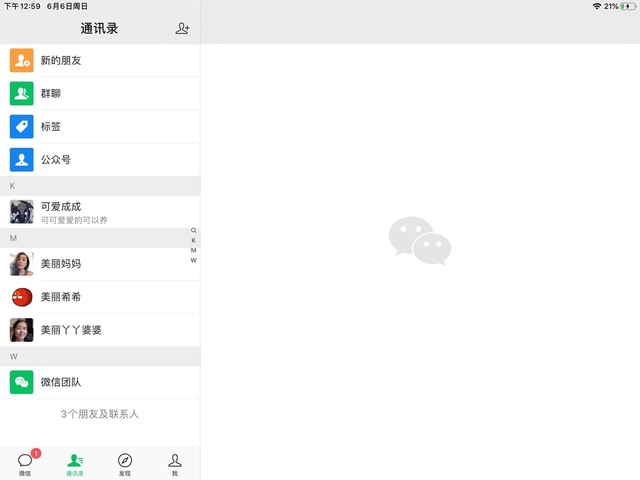The height and width of the screenshot is (480, 640).
Task: Open Group Chats green icon
Action: 22,93
